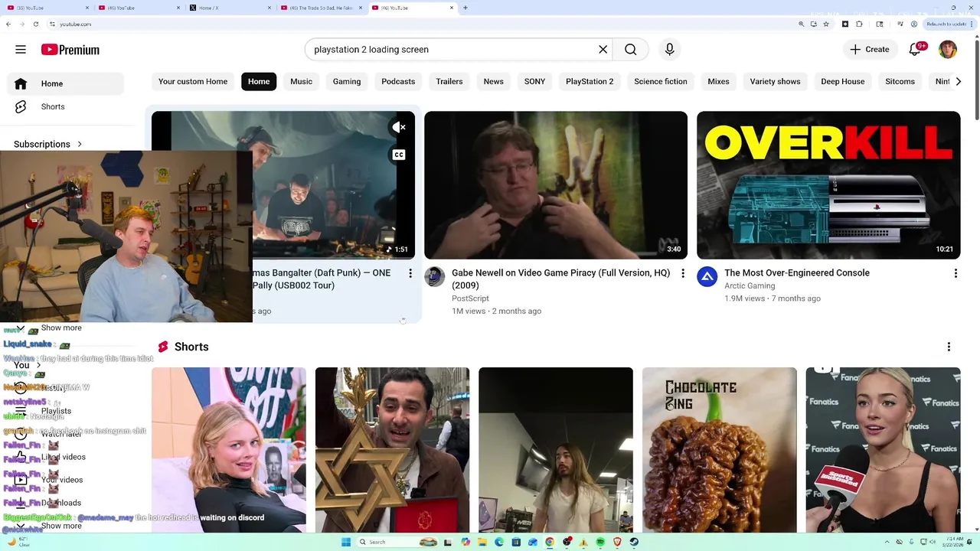
Task: Open the Chocolate Zing short
Action: [x=720, y=450]
